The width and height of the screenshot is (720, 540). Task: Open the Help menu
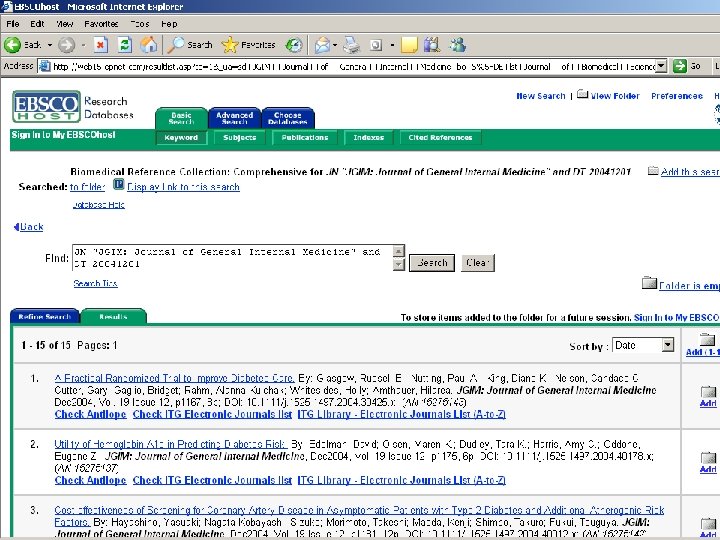click(169, 24)
